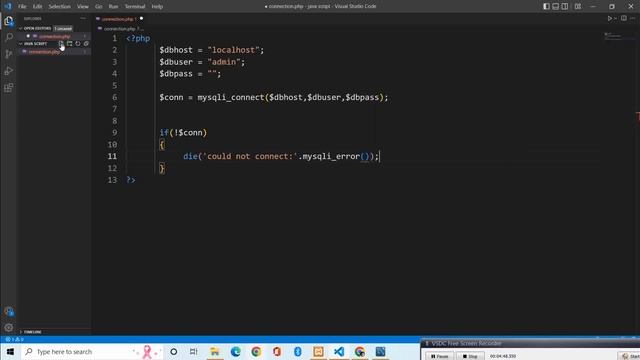Click the "localhost" string on line 2
The image size is (640, 360).
click(x=233, y=50)
